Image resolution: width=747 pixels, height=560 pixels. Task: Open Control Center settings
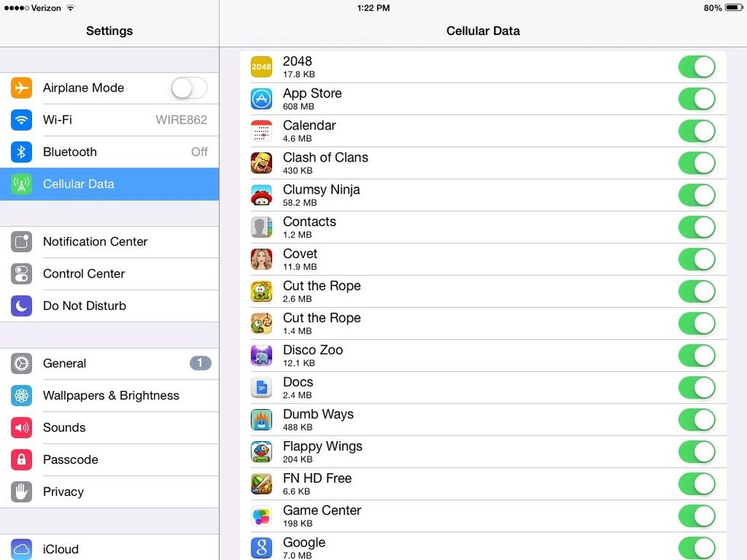click(x=110, y=274)
